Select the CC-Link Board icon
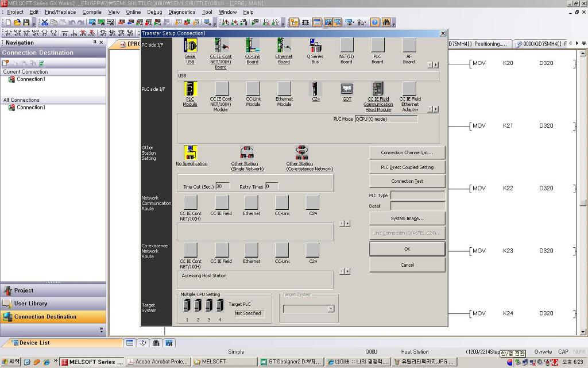Screen dimensions: 588x368 253,46
